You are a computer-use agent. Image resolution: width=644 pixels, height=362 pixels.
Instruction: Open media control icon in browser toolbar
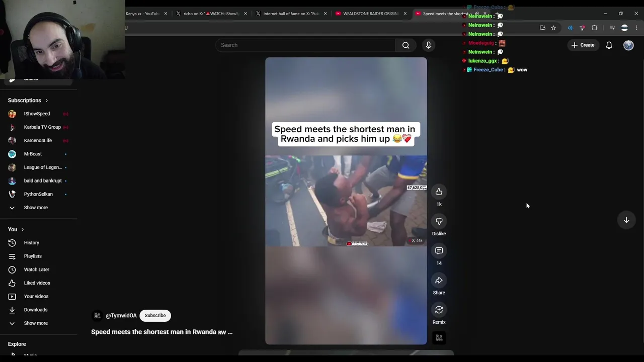coord(612,28)
